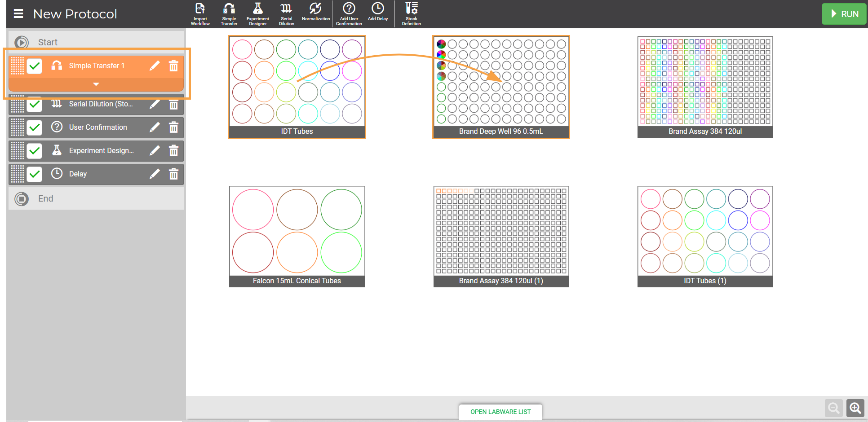Click bright green tube in Falcon 15mL rack
Image resolution: width=868 pixels, height=422 pixels.
[341, 252]
